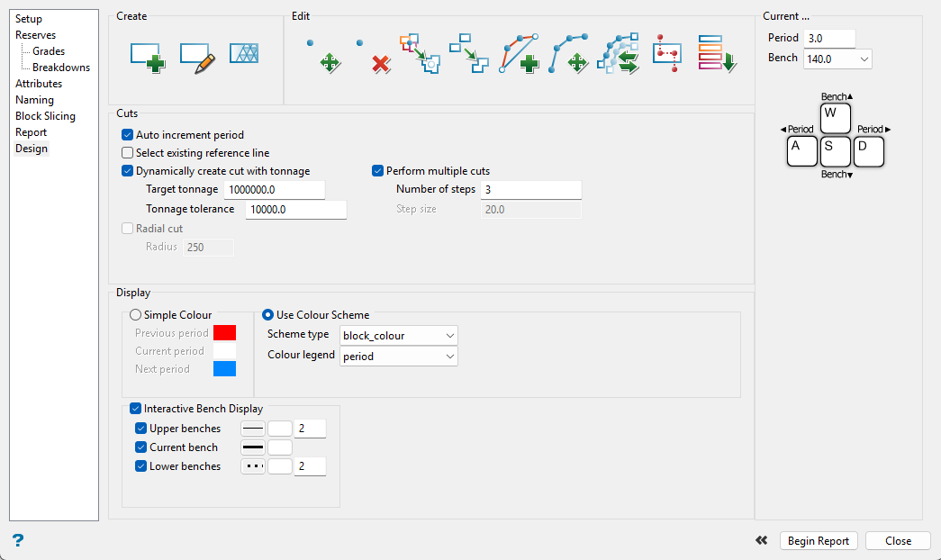Go to the Naming page
This screenshot has width=941, height=560.
(35, 100)
